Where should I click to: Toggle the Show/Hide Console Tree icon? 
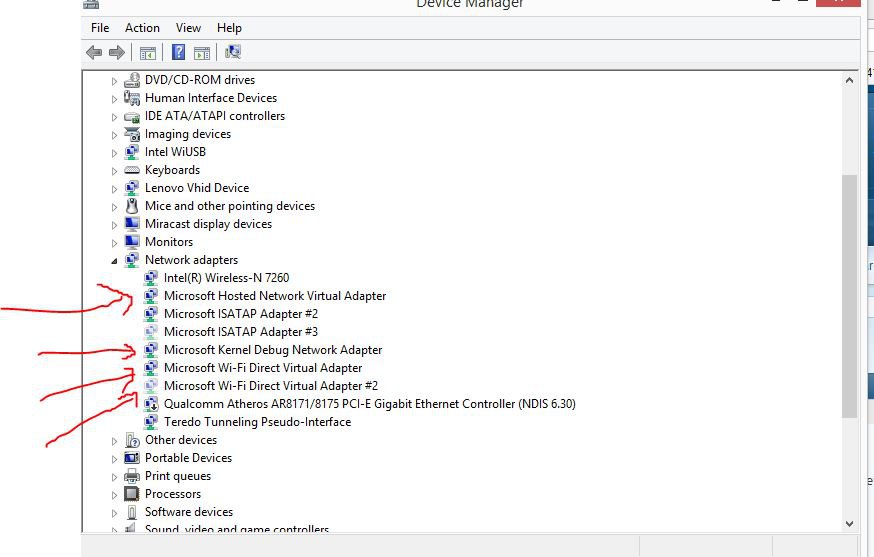tap(147, 53)
